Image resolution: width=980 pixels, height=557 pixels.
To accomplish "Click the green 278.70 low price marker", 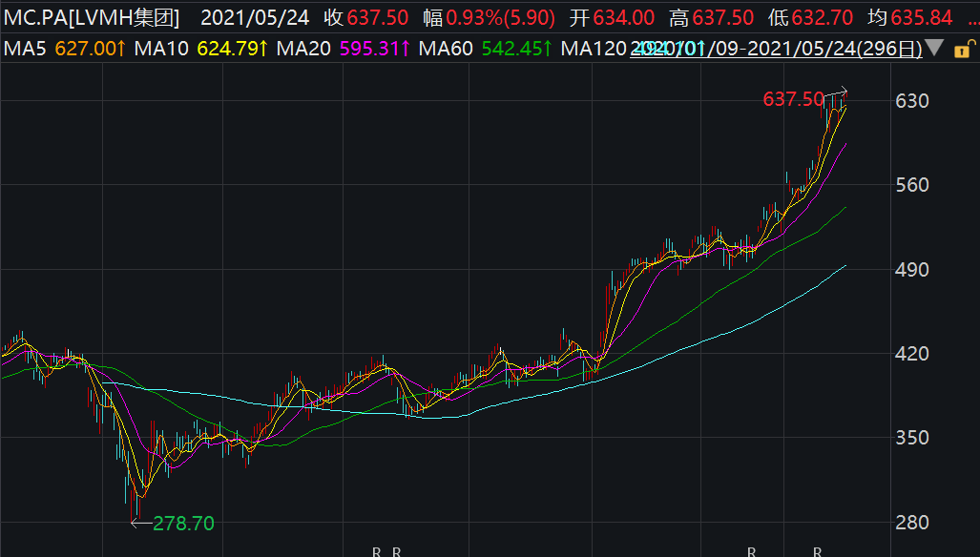I will click(183, 523).
